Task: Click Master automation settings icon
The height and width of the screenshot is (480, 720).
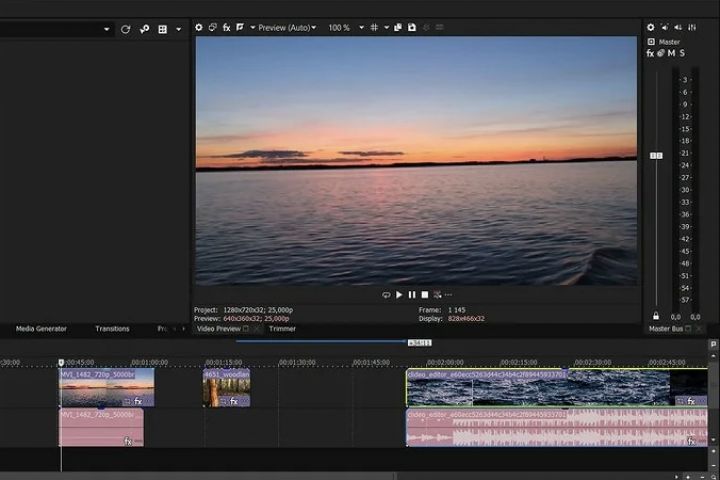Action: [x=661, y=53]
